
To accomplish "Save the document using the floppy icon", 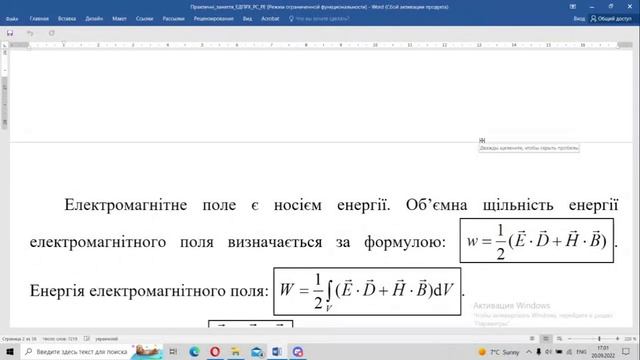I will click(10, 33).
